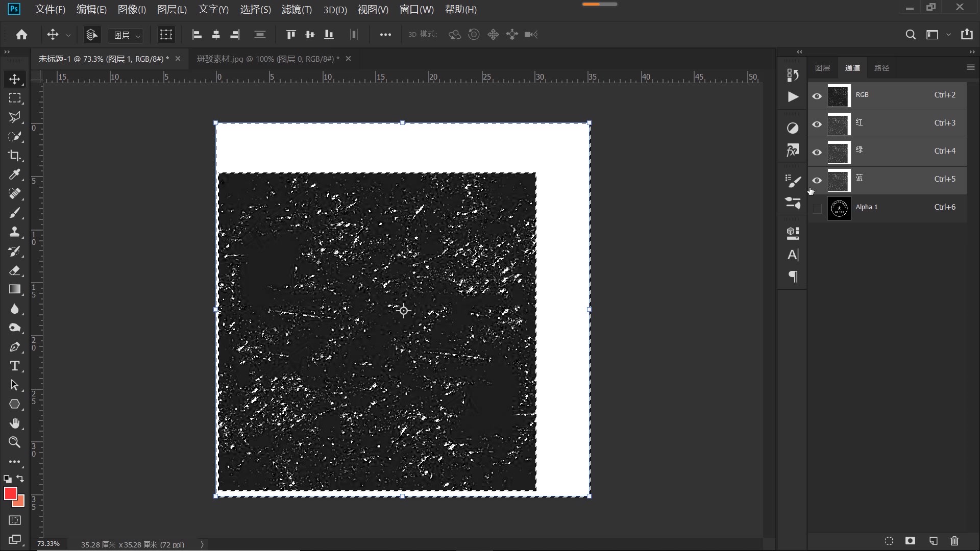980x551 pixels.
Task: Select the Hand tool
Action: pos(14,423)
